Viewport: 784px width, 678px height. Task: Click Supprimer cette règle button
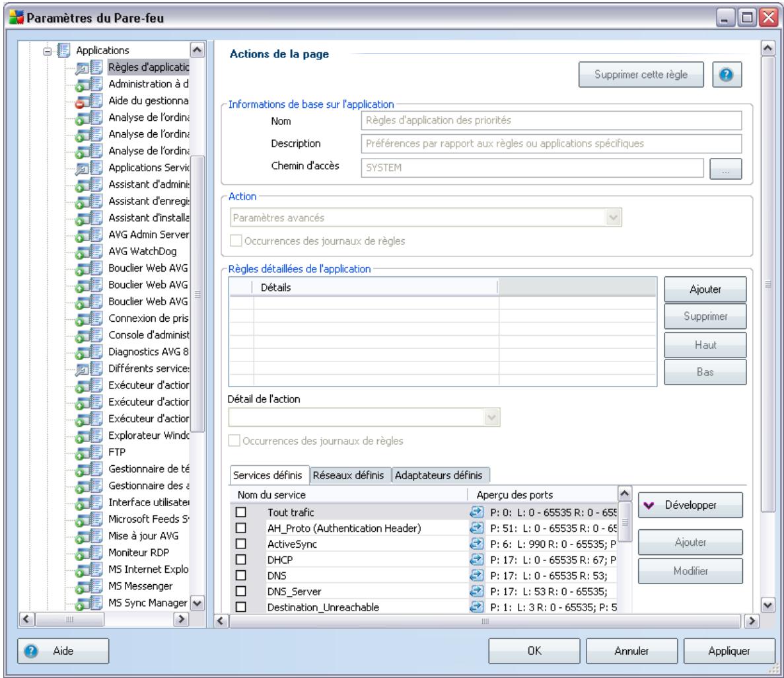tap(641, 75)
